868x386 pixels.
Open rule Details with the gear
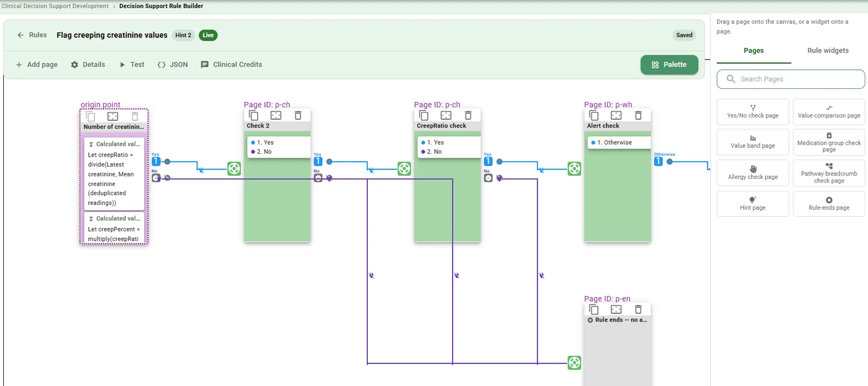pos(88,65)
